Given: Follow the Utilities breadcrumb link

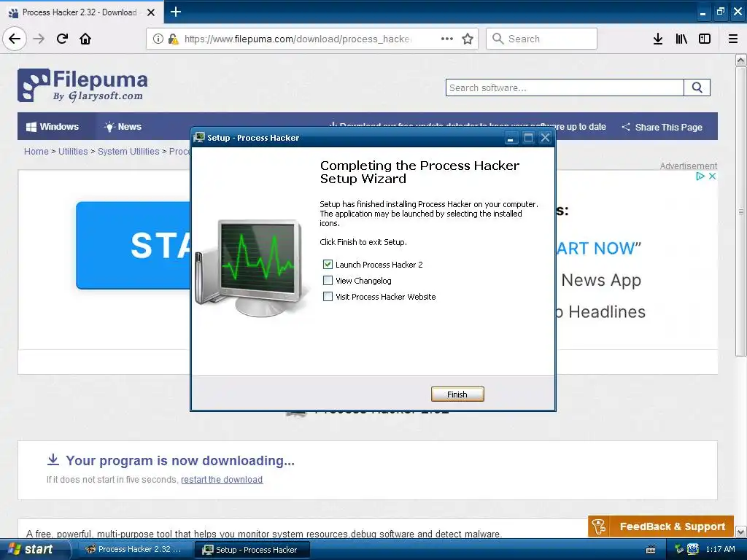Looking at the screenshot, I should pos(73,152).
